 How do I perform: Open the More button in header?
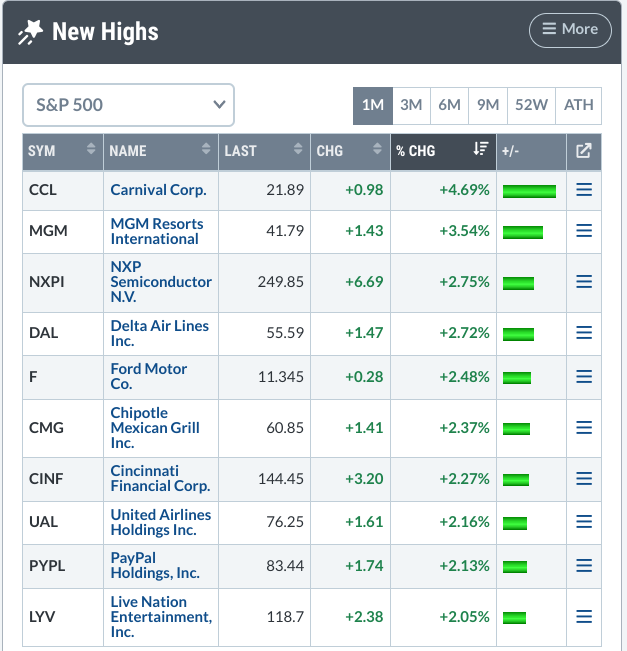click(570, 30)
